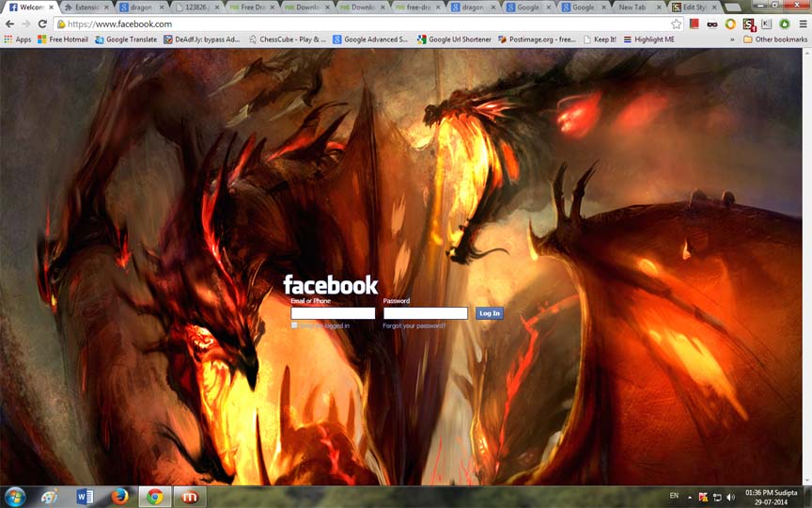Click the Log In button

tap(490, 313)
